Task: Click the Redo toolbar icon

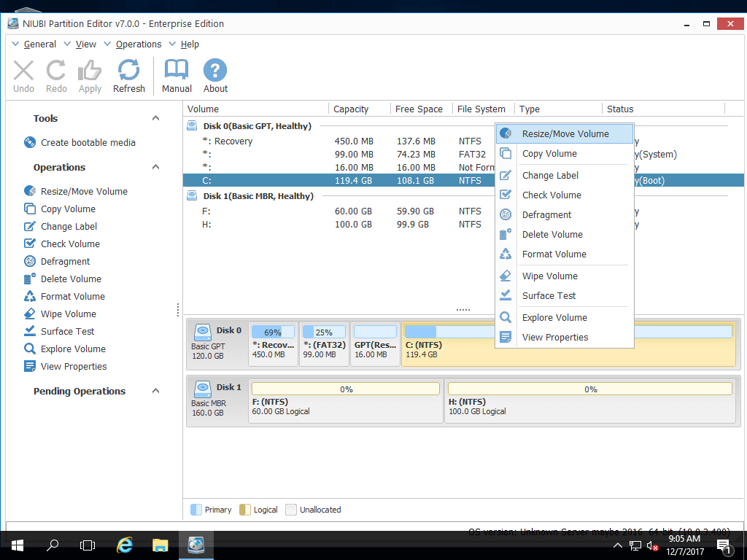Action: 55,70
